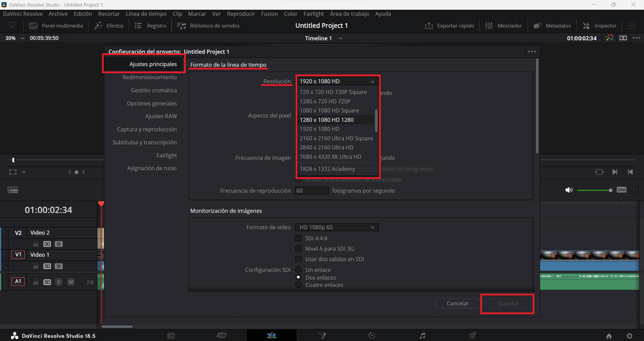Click the Exportar rápido icon
This screenshot has width=644, height=341.
429,26
